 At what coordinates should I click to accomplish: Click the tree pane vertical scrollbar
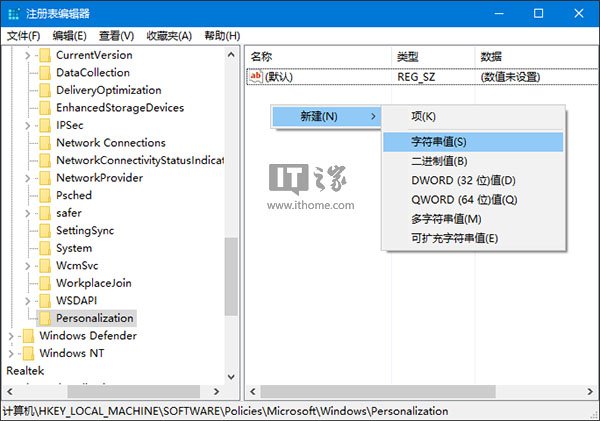231,280
